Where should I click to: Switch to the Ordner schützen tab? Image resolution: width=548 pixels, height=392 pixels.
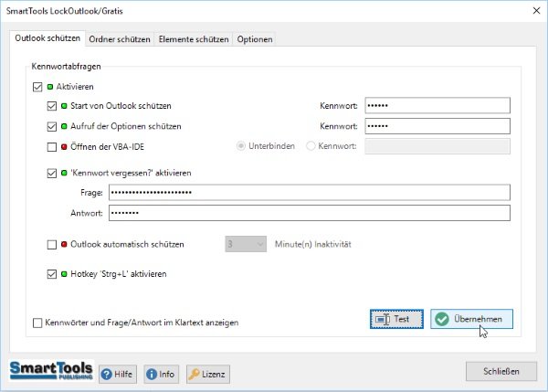(x=120, y=39)
